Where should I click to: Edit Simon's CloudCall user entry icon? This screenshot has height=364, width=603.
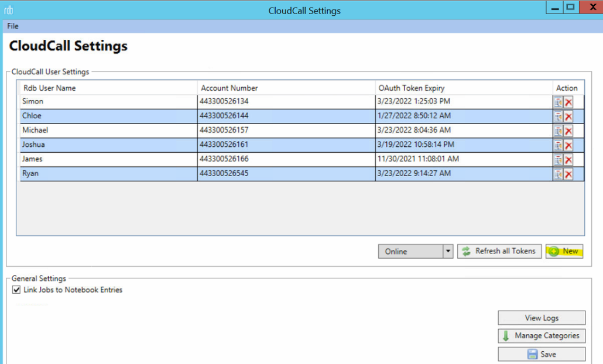point(558,102)
